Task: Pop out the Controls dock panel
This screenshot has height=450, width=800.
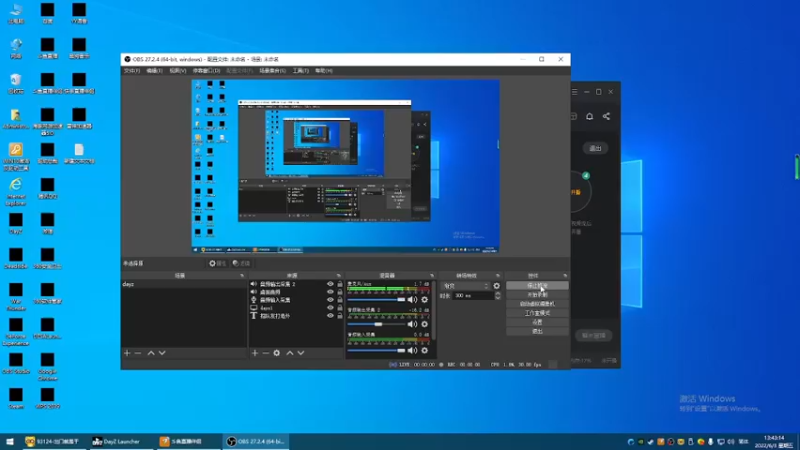Action: tap(564, 276)
